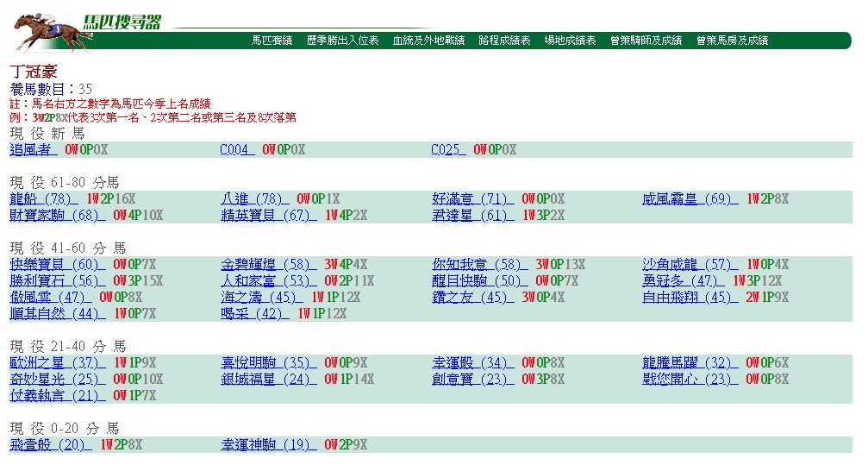This screenshot has height=465, width=868.
Task: Click the racing horse logo icon
Action: [53, 33]
